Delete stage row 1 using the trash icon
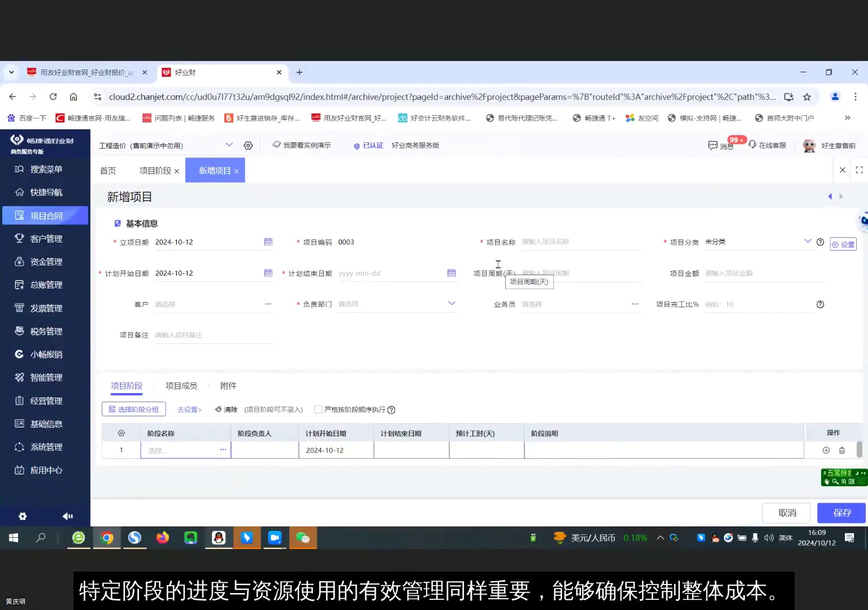The width and height of the screenshot is (868, 610). click(x=842, y=450)
